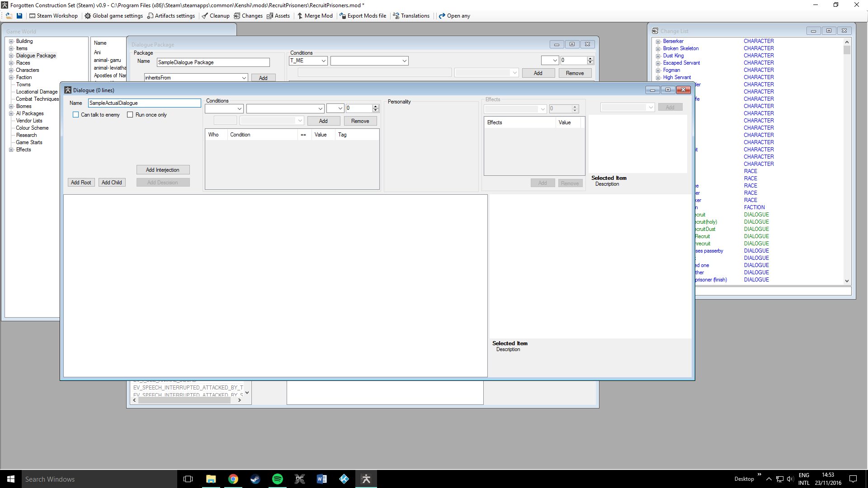Open Steam from the taskbar
Screen dimensions: 868x488
pyautogui.click(x=255, y=479)
